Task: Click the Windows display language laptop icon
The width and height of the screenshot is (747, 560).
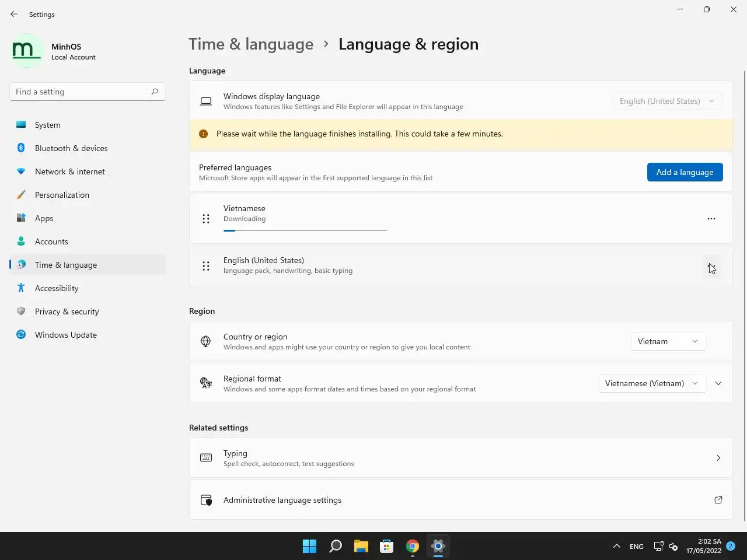Action: pyautogui.click(x=206, y=101)
